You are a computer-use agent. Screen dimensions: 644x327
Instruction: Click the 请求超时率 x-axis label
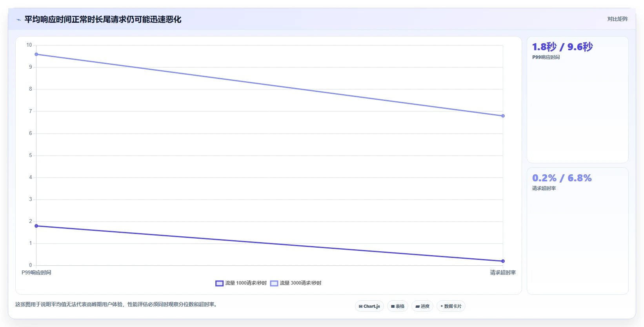click(503, 272)
